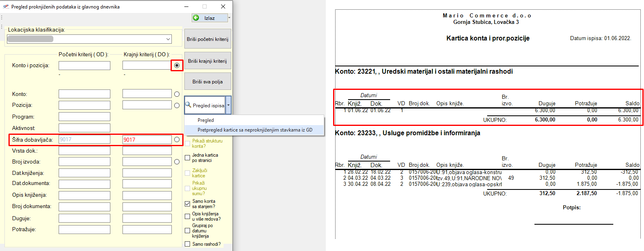This screenshot has width=644, height=251.
Task: Select the Konto i pozicija radio button
Action: click(x=177, y=65)
